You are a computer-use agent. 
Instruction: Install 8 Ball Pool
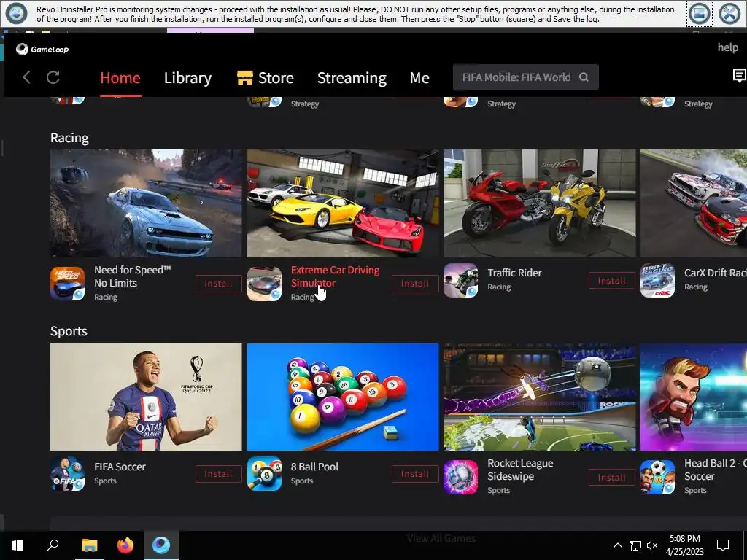(x=415, y=474)
